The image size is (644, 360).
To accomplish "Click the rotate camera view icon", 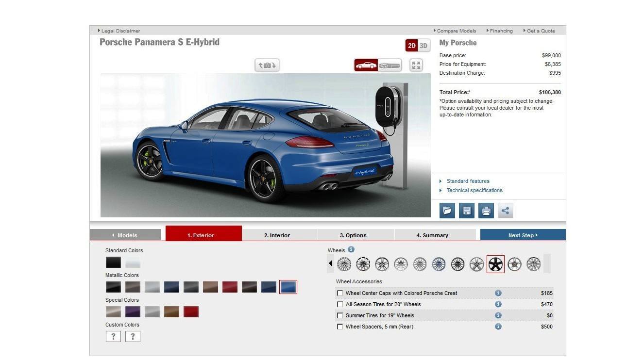I will 267,65.
